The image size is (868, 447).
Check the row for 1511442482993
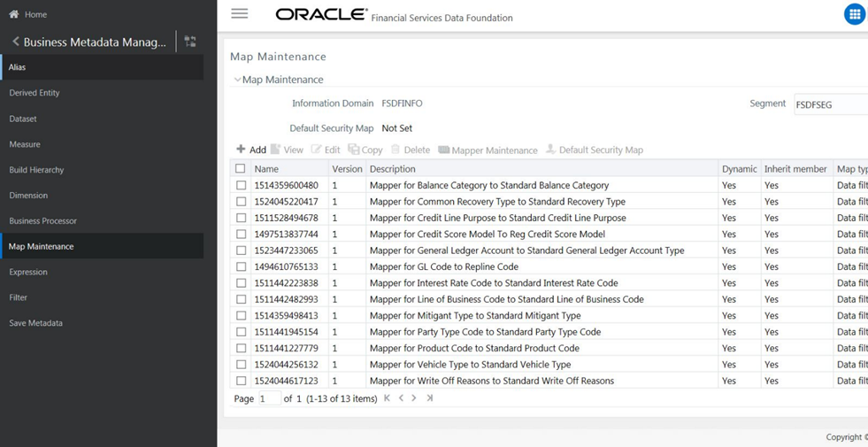(241, 299)
